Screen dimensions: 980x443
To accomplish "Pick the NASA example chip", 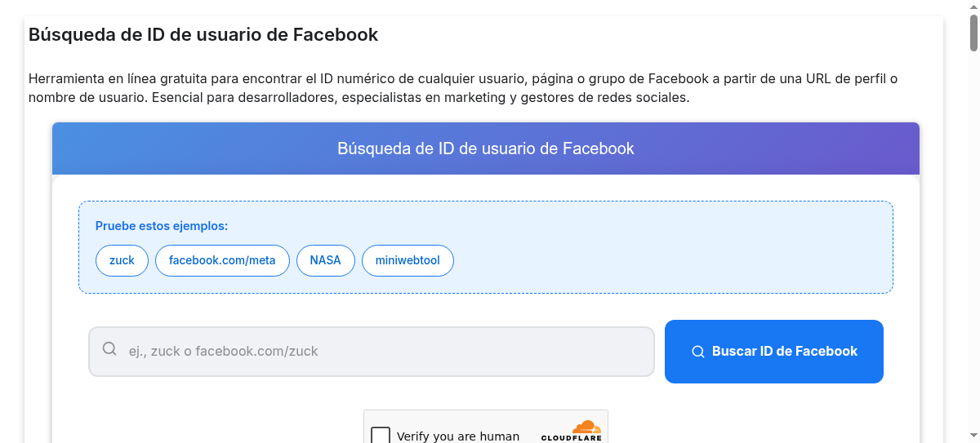I will [x=325, y=260].
